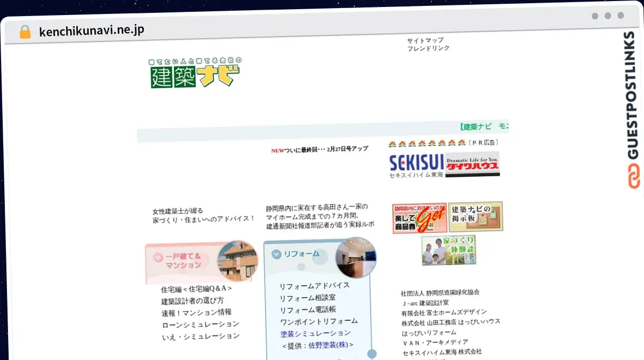The width and height of the screenshot is (644, 360).
Task: Click the heart icon beside リフォーム
Action: point(276,254)
